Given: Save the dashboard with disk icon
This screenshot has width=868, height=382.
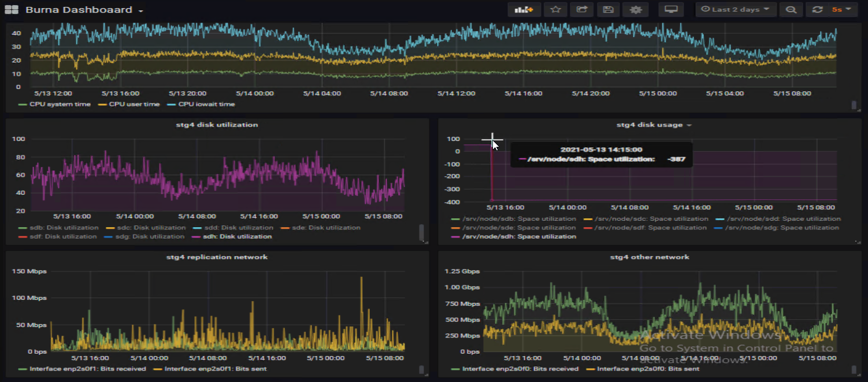Looking at the screenshot, I should 607,10.
